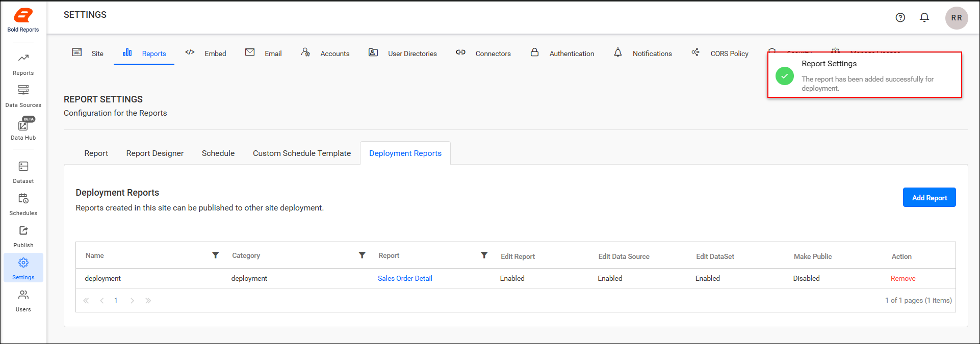Switch to the Report Designer tab
The height and width of the screenshot is (344, 980).
pyautogui.click(x=155, y=153)
